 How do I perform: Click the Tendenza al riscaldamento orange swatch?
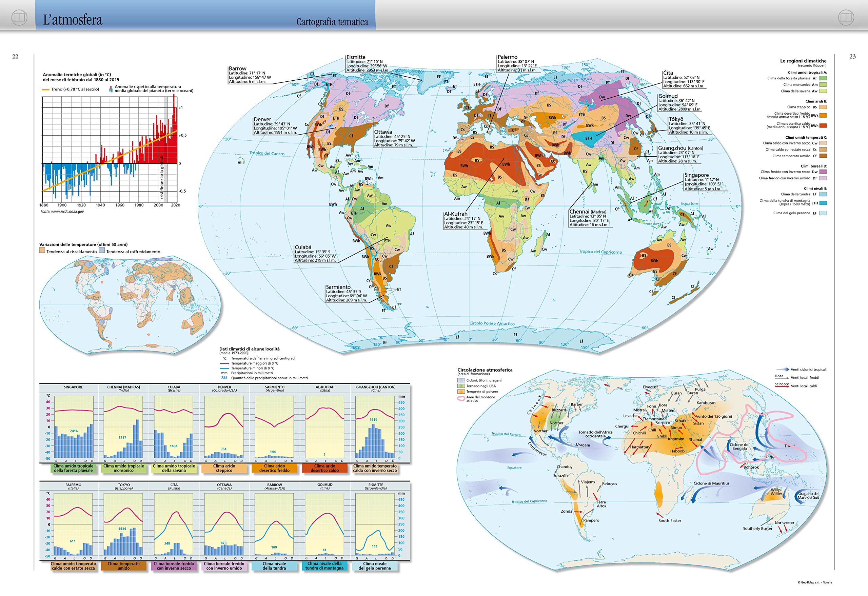click(42, 251)
